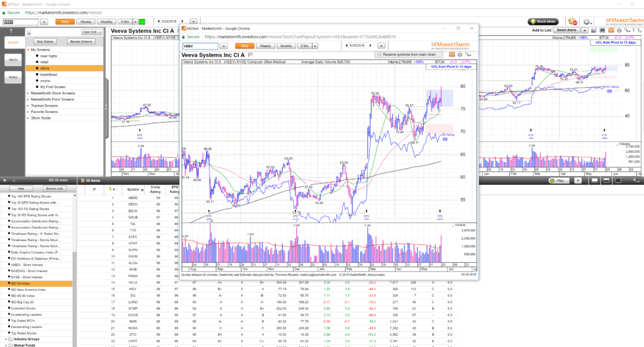Expand the Tracked Screens node
Viewport: 644px width, 347px height.
pyautogui.click(x=28, y=106)
